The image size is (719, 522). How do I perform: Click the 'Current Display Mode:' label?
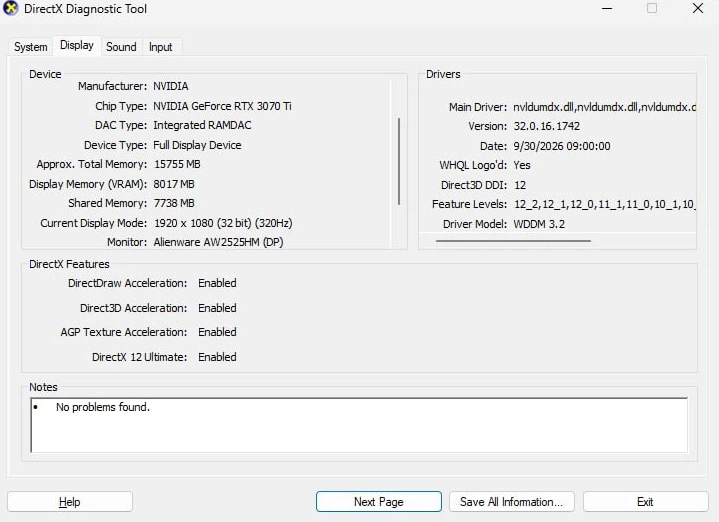coord(94,223)
